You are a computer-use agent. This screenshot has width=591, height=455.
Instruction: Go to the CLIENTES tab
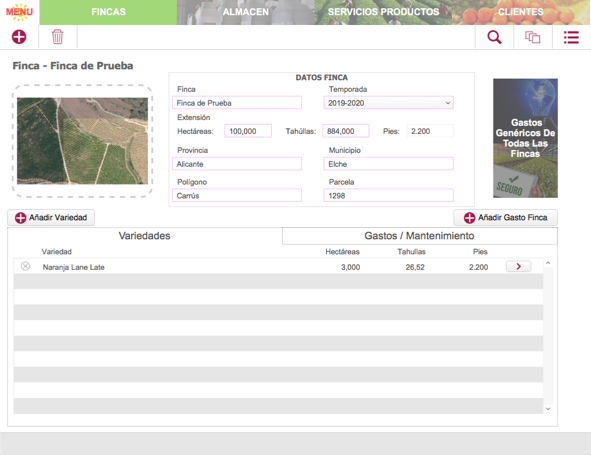coord(521,12)
